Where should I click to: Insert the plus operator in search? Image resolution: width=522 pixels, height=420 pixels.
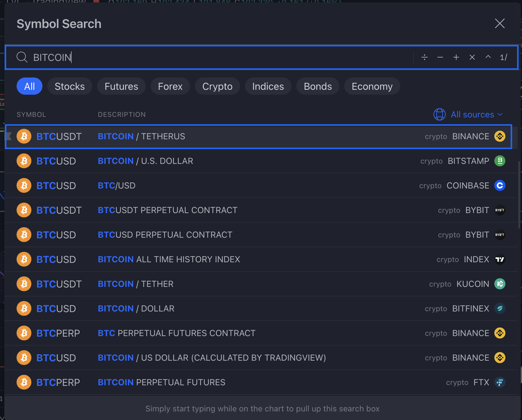tap(456, 57)
